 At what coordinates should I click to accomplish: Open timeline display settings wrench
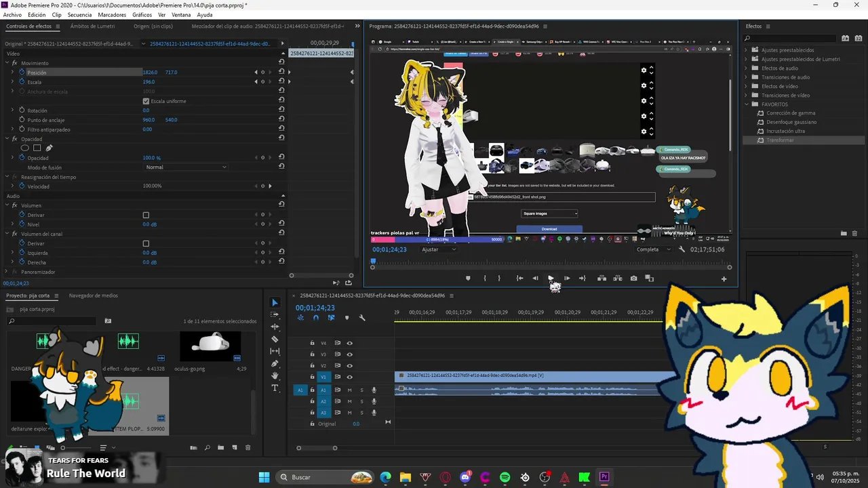(362, 318)
